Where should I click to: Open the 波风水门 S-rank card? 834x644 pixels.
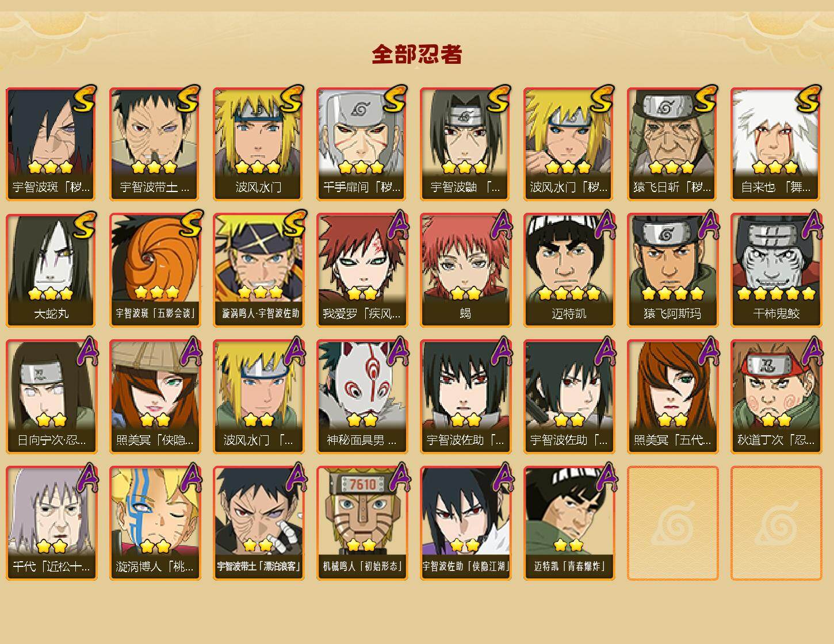pyautogui.click(x=259, y=144)
